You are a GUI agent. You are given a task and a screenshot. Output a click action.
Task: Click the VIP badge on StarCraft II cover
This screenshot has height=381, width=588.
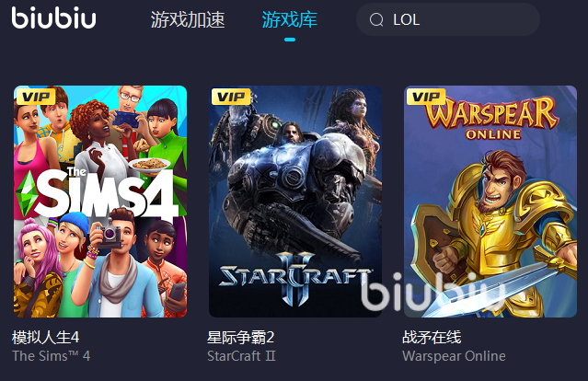(x=231, y=97)
